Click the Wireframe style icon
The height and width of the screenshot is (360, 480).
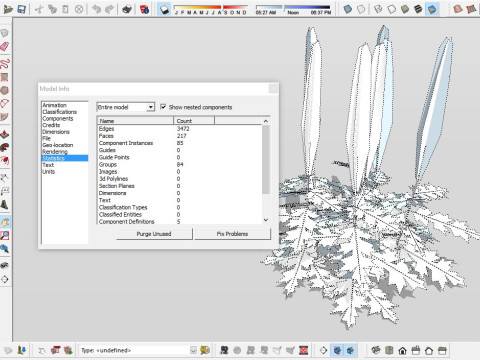click(378, 9)
